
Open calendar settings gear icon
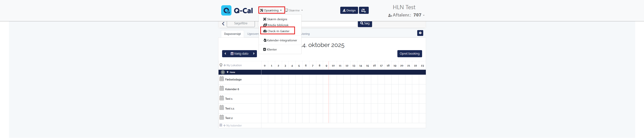420,33
